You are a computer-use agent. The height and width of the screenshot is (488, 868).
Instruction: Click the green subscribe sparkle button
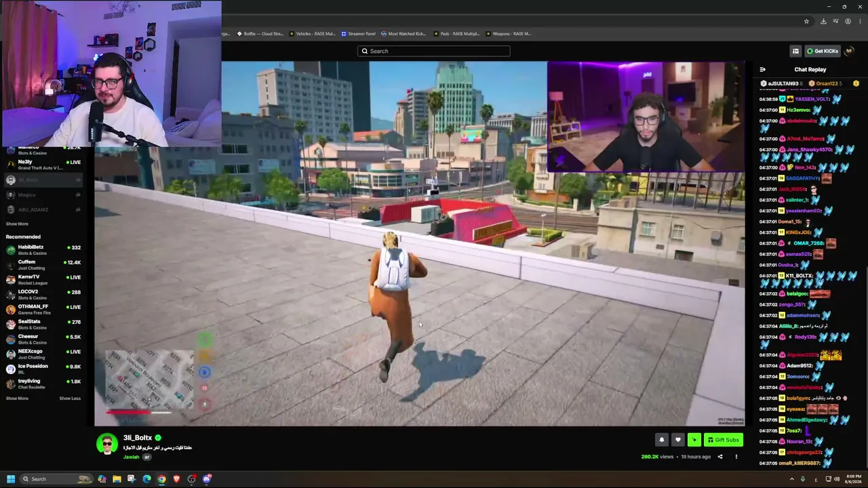click(x=694, y=440)
